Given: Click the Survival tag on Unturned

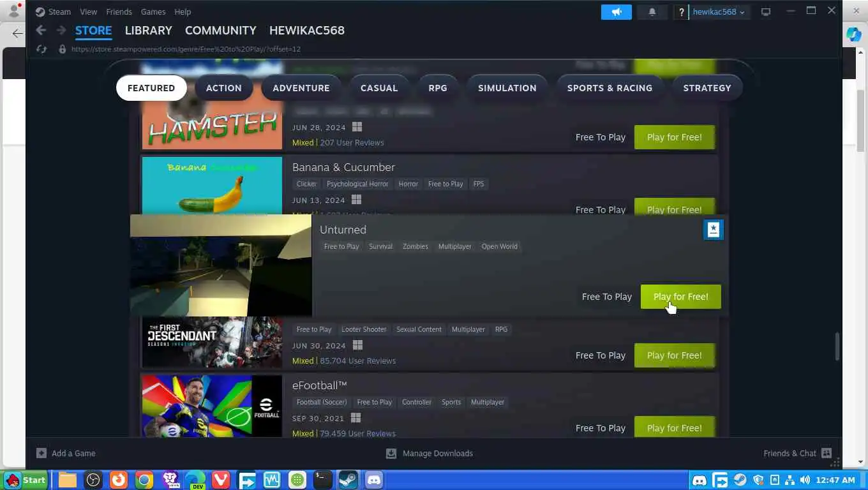Looking at the screenshot, I should 381,246.
